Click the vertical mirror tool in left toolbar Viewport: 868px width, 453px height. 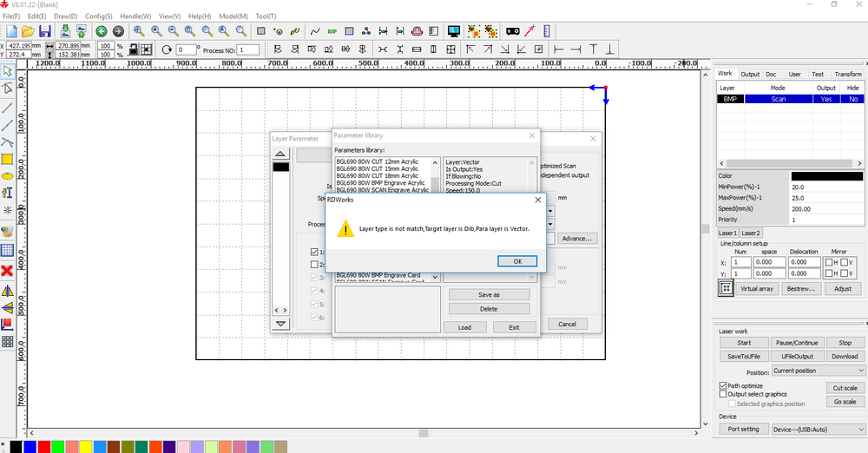click(x=7, y=308)
